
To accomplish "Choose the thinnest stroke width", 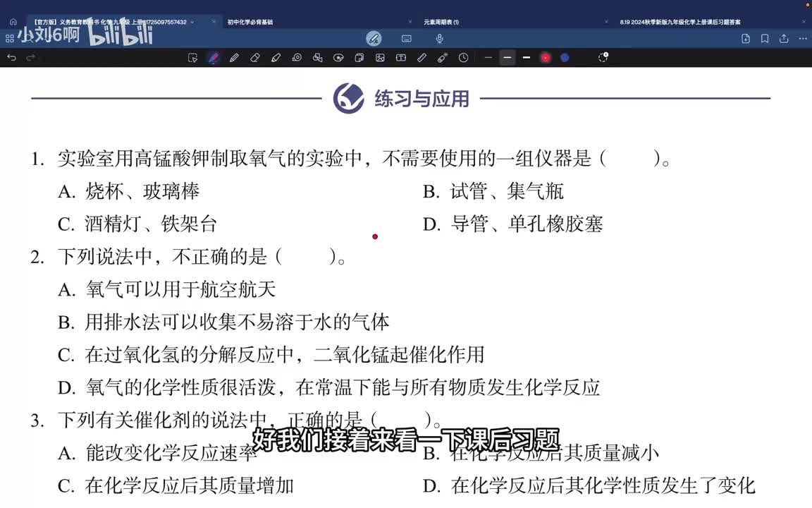I will point(488,58).
